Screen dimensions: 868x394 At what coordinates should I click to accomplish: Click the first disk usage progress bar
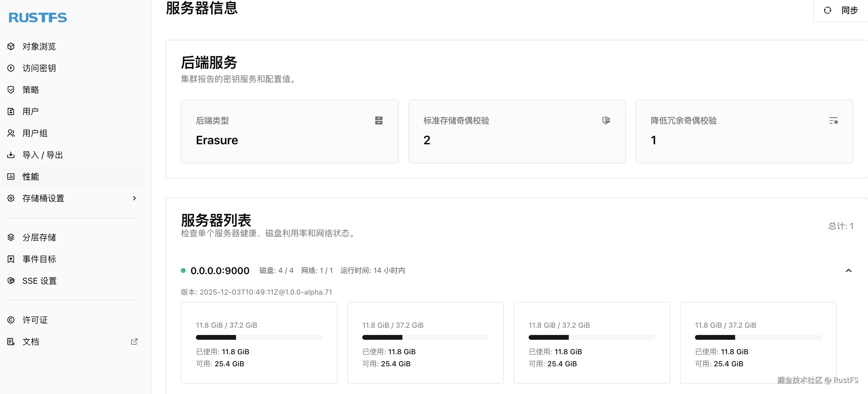[259, 337]
